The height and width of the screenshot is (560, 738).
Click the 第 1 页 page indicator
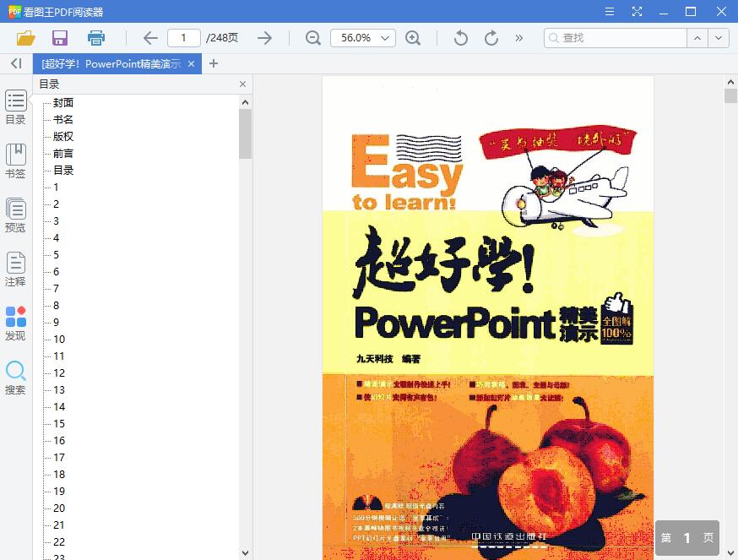point(687,538)
